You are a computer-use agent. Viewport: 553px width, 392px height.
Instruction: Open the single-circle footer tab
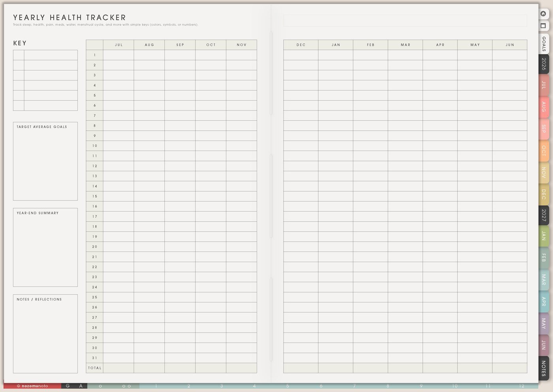pyautogui.click(x=100, y=386)
